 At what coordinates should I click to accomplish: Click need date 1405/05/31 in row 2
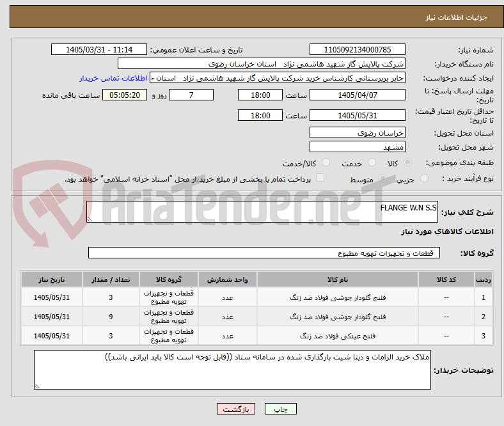[x=51, y=317]
